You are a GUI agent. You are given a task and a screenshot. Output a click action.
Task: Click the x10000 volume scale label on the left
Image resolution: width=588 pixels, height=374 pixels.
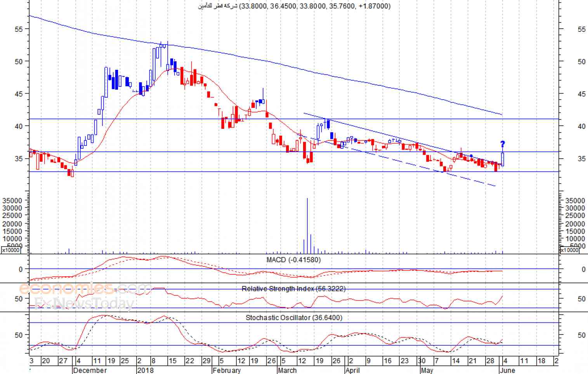pos(11,250)
